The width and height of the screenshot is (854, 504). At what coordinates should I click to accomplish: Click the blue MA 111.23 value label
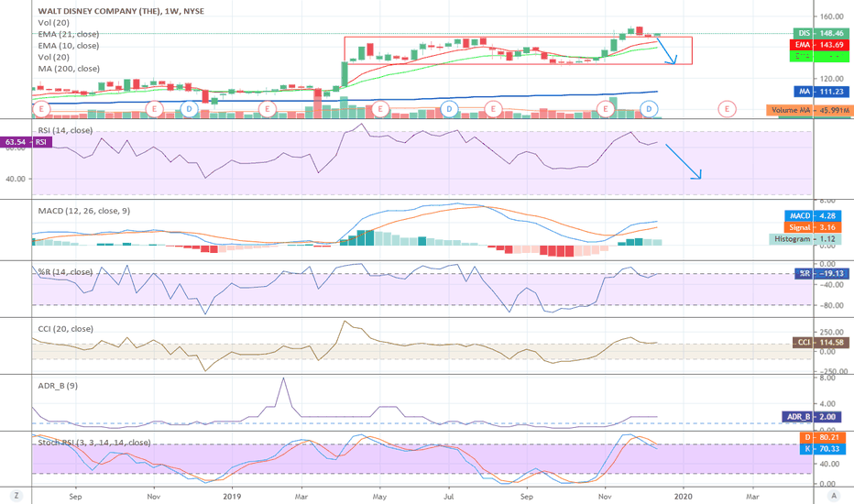click(x=821, y=92)
